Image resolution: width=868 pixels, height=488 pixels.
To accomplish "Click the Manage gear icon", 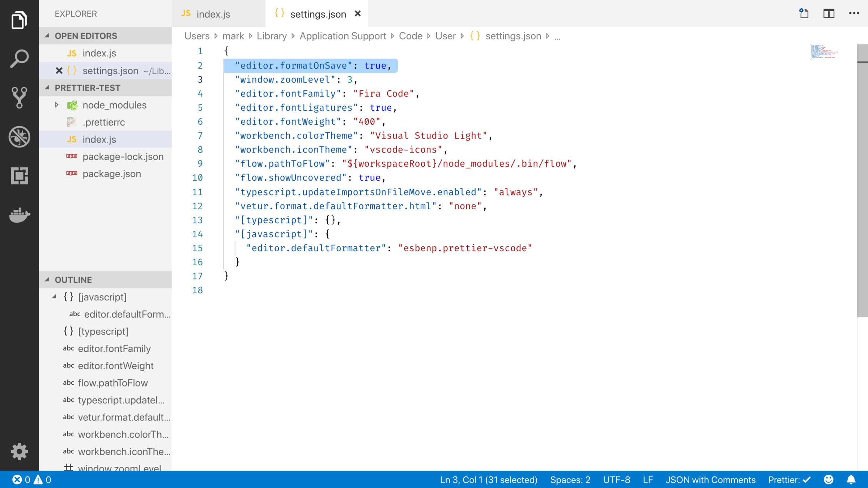I will tap(19, 451).
